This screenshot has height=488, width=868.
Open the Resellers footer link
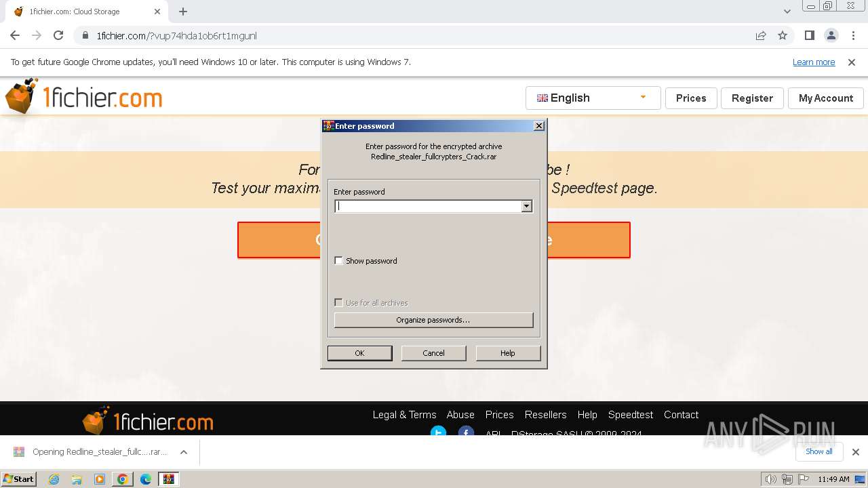[x=546, y=415]
